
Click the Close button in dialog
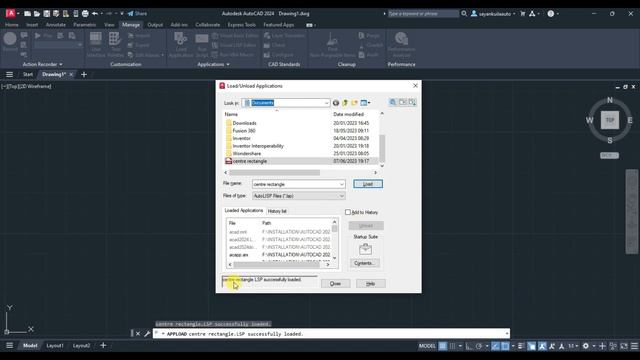click(x=335, y=284)
